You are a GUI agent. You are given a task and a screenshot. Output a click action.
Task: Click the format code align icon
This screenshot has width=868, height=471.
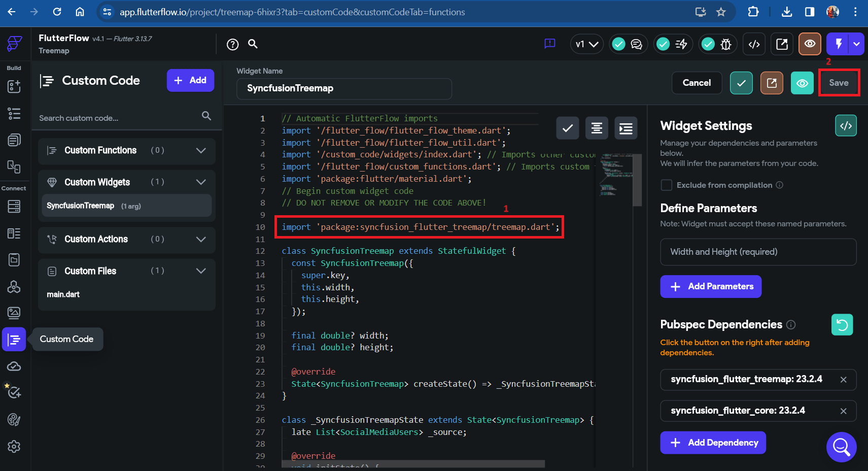pyautogui.click(x=597, y=128)
